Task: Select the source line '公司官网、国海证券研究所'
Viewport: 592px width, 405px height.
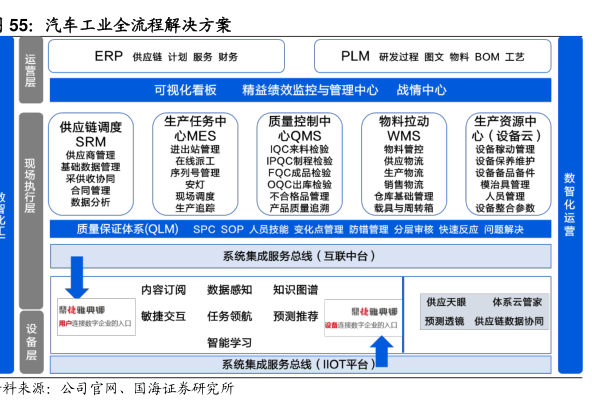Action: [147, 388]
